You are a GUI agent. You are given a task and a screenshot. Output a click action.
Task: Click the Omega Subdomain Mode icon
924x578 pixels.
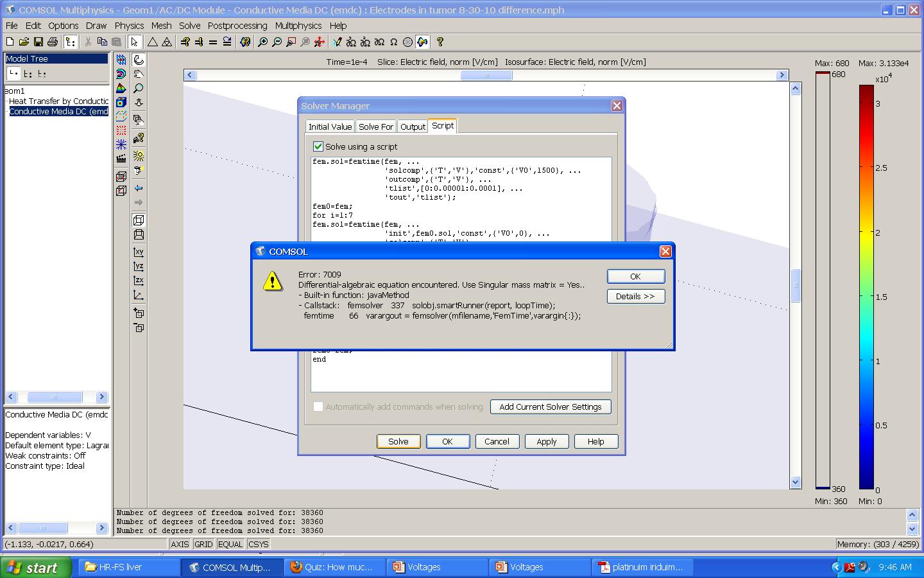[393, 42]
